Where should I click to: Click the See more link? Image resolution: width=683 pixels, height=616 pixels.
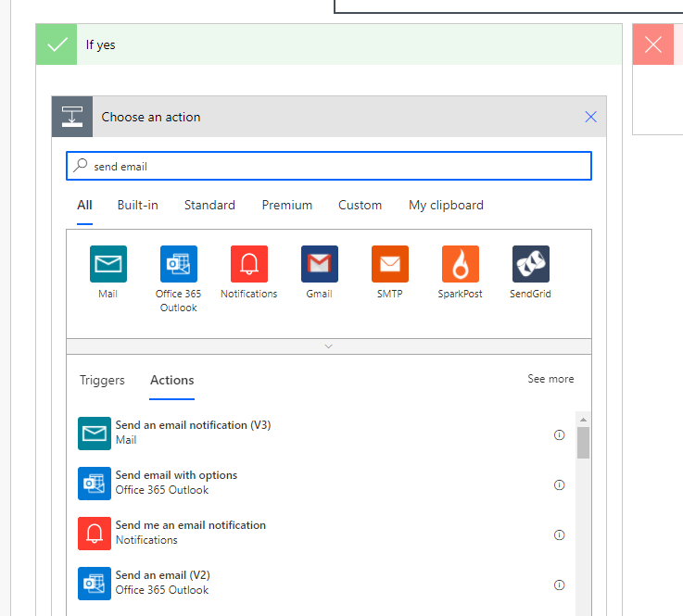pyautogui.click(x=550, y=379)
